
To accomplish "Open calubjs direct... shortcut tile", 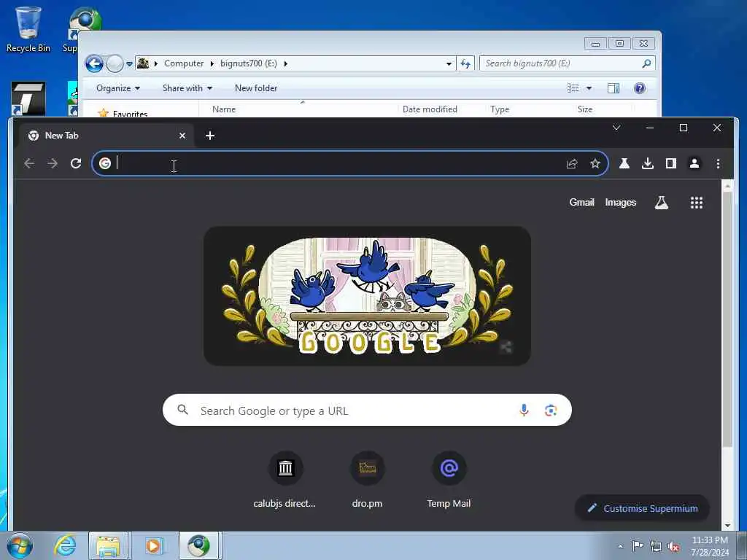I will [285, 480].
